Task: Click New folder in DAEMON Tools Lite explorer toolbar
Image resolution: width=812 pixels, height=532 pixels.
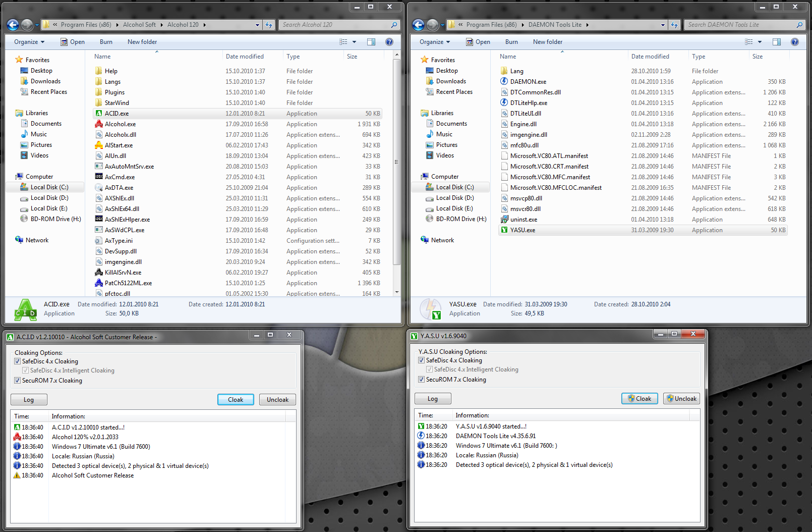Action: (548, 42)
